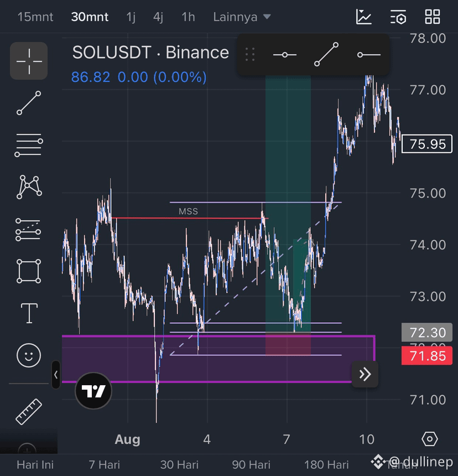The height and width of the screenshot is (476, 458).
Task: Click the MSS chart label
Action: (x=189, y=211)
